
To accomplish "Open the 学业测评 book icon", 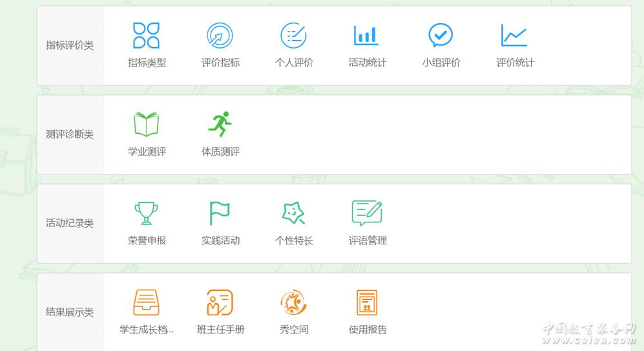I will tap(147, 124).
